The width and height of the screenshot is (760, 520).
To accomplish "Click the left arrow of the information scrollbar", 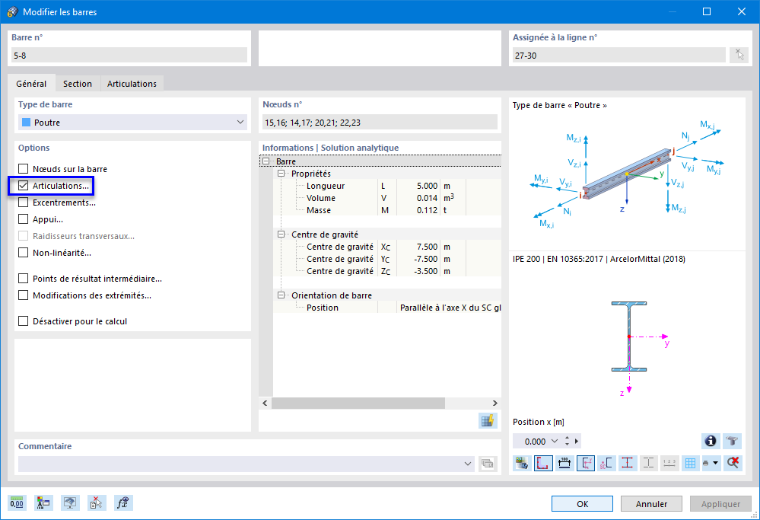I will coord(265,403).
